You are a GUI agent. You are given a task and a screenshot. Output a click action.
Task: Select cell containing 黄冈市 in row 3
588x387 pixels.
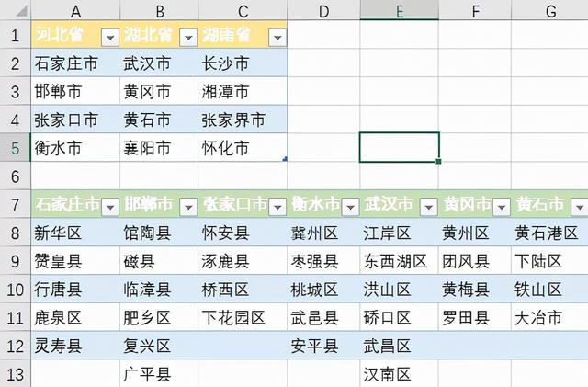coord(159,91)
